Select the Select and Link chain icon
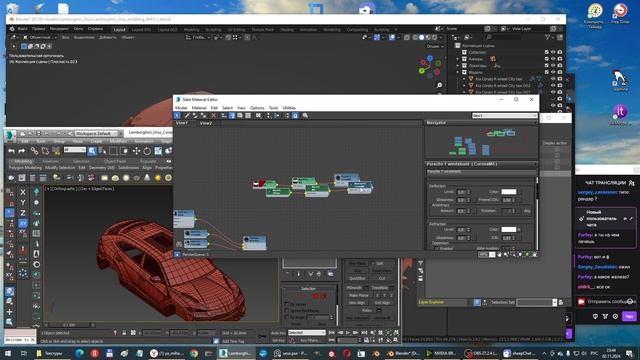Viewport: 640px width, 360px height. pos(34,151)
